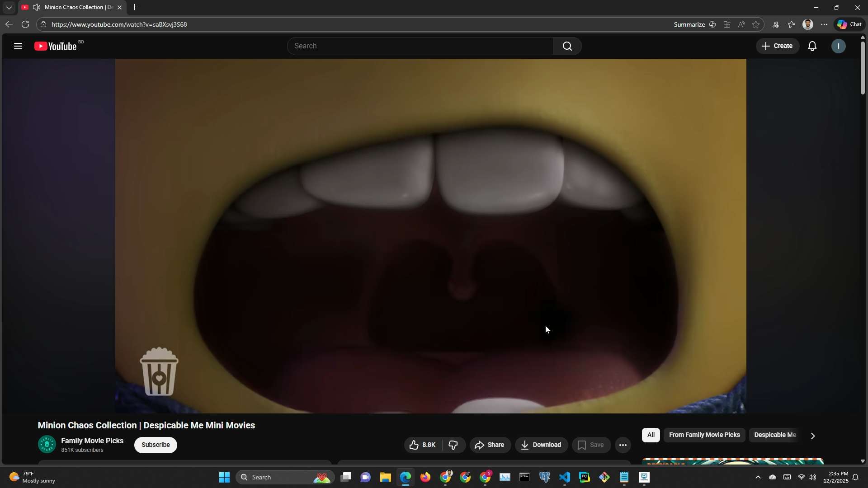Click the Share arrow button
The width and height of the screenshot is (868, 488).
(490, 445)
